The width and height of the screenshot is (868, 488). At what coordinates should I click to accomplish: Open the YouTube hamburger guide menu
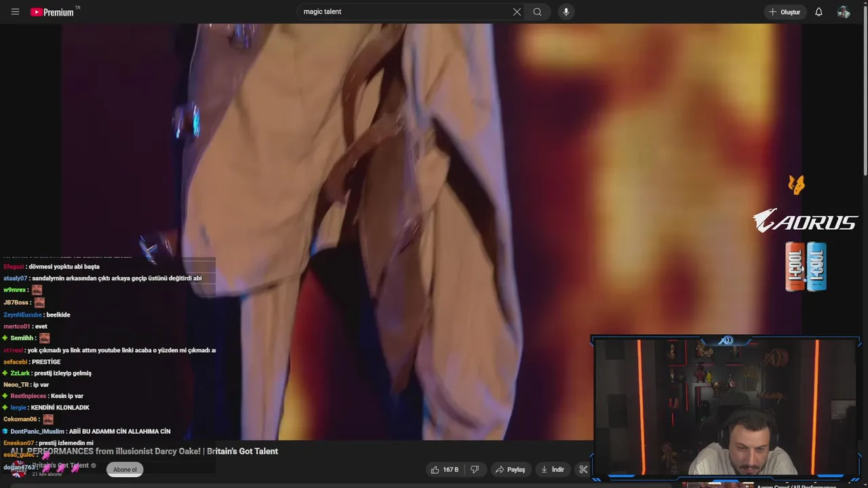coord(15,12)
